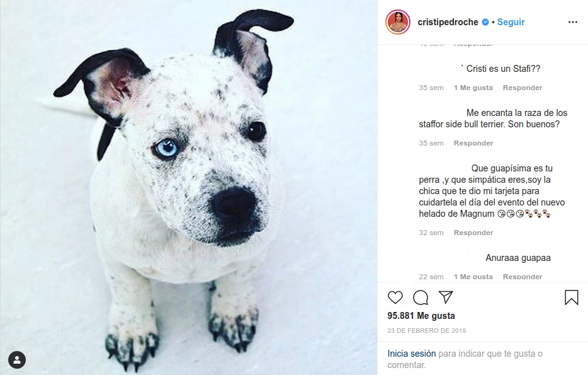This screenshot has width=588, height=375.
Task: Like the post with the heart icon
Action: pos(395,297)
